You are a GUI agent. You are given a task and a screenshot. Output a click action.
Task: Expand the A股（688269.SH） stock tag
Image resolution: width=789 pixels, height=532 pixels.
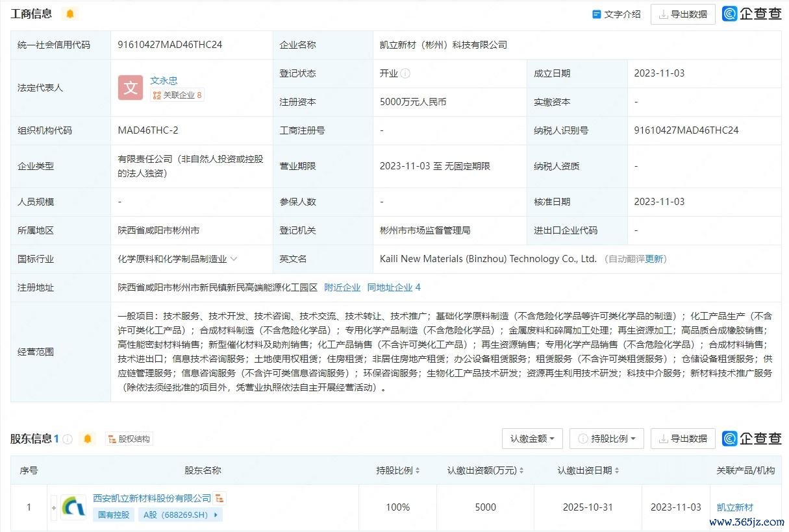click(x=180, y=515)
